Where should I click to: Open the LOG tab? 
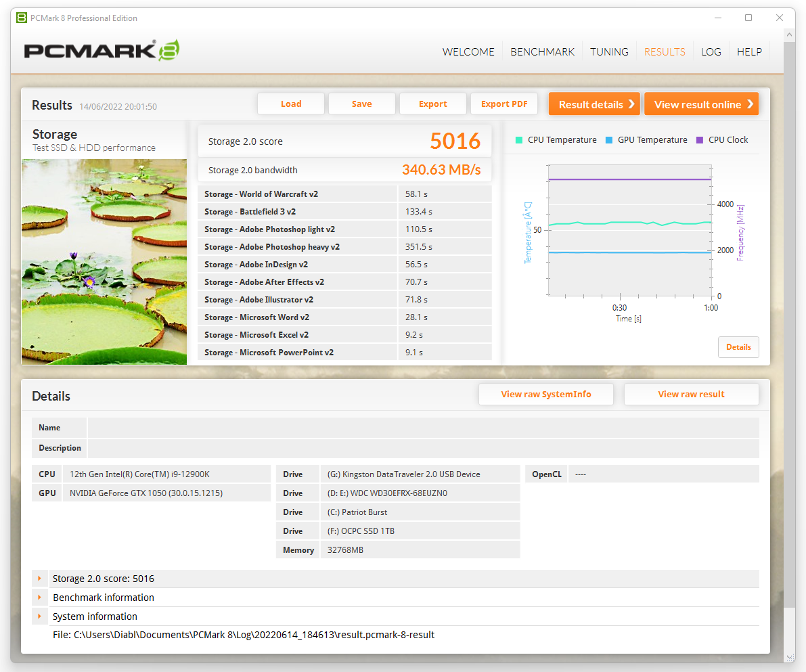tap(711, 52)
